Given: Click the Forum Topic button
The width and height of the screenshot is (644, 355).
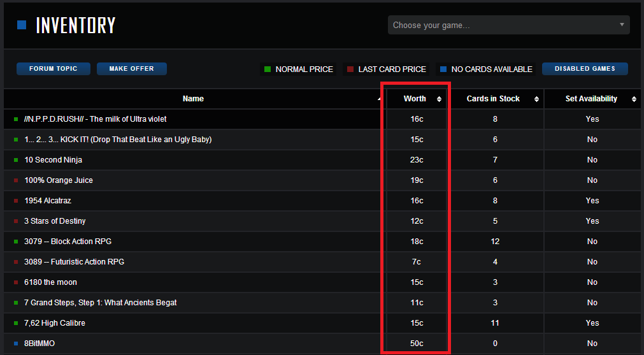Looking at the screenshot, I should point(54,69).
